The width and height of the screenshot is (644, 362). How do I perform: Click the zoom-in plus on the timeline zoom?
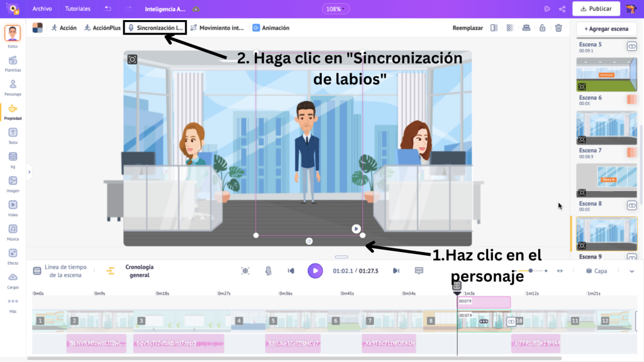click(546, 271)
